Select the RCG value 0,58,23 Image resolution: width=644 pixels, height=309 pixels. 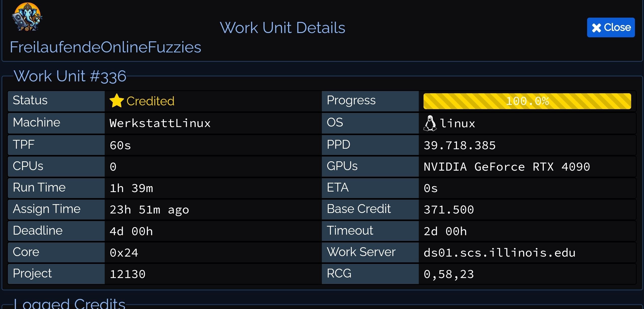449,274
